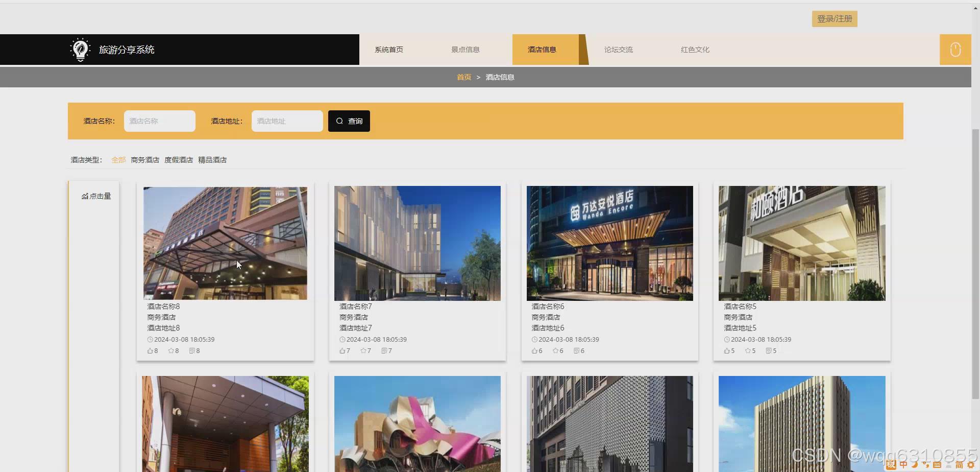Click the 首页 breadcrumb link
980x472 pixels.
[464, 77]
